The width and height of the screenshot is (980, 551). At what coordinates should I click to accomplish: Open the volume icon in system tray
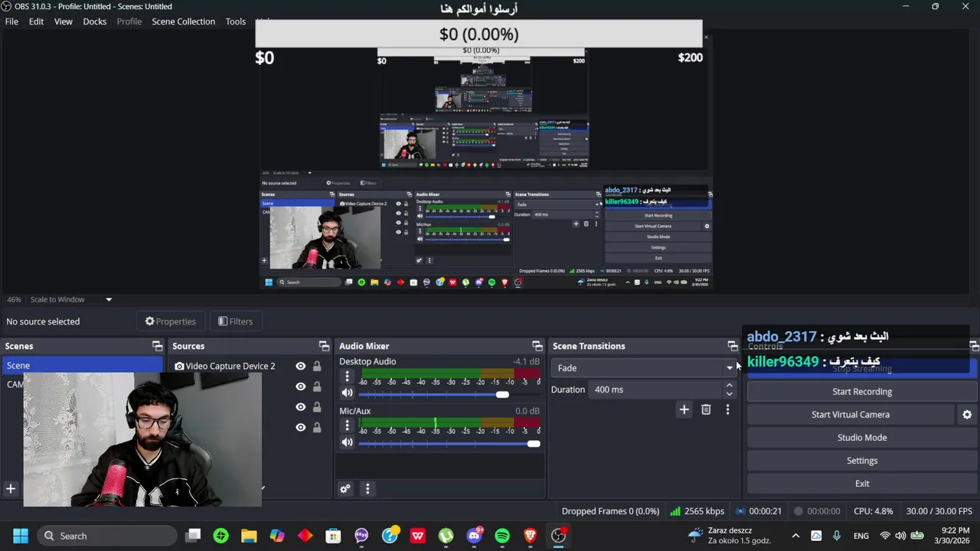tap(900, 536)
